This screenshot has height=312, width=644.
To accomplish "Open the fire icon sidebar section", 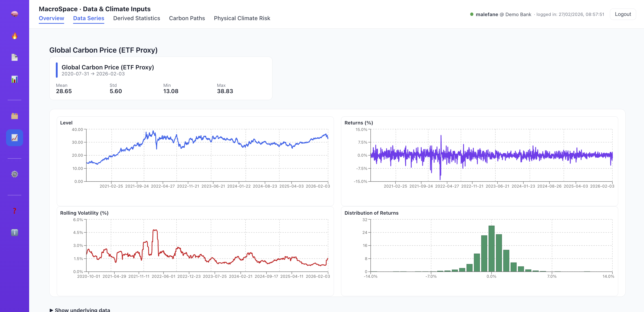I will 15,36.
